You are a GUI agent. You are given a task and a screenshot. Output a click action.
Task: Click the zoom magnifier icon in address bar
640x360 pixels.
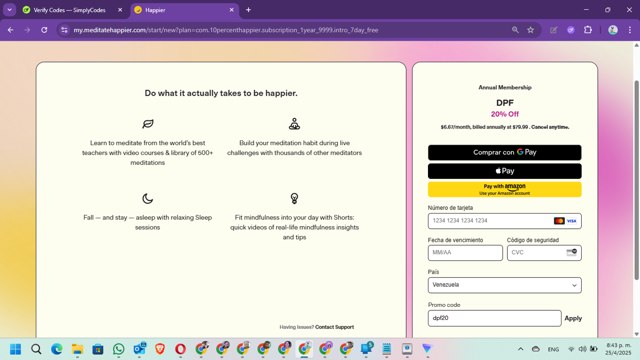(515, 30)
